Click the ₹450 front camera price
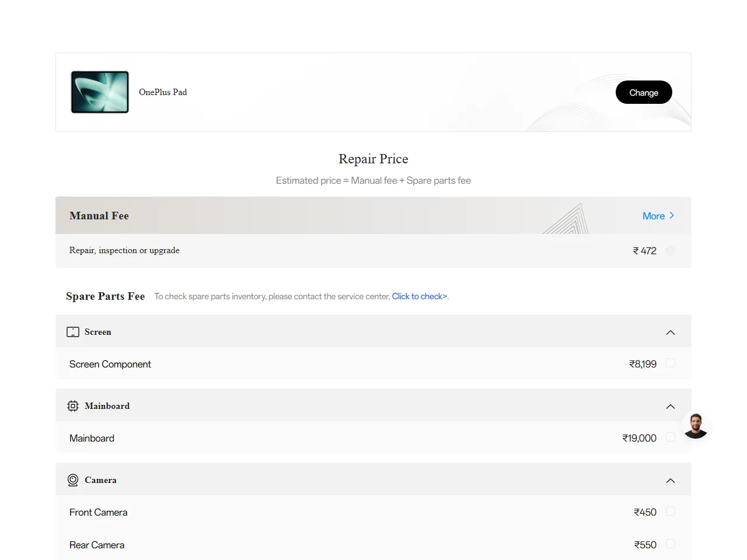 645,512
